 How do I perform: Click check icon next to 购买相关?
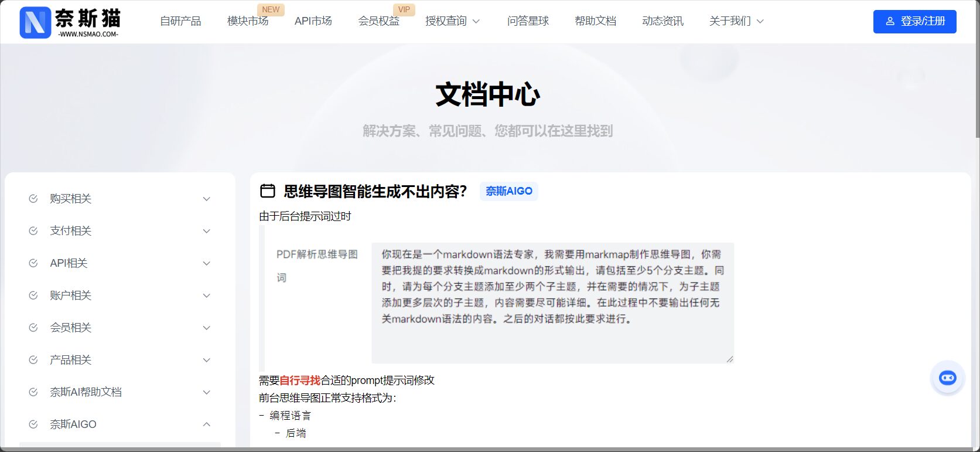click(x=33, y=199)
